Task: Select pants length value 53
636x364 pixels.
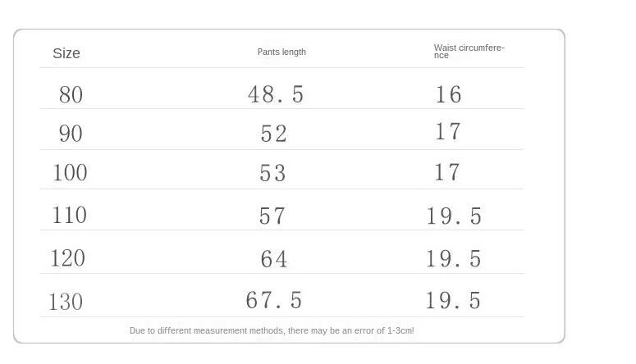Action: [x=273, y=173]
